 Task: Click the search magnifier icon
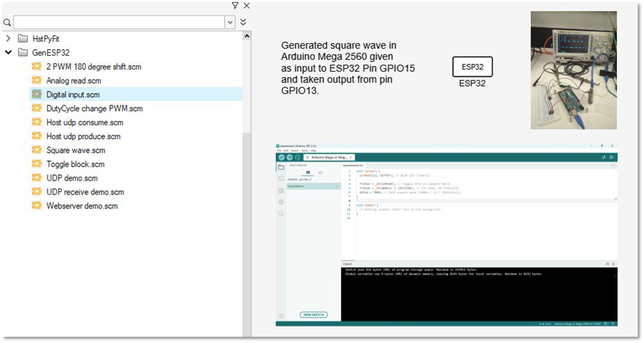pos(7,22)
